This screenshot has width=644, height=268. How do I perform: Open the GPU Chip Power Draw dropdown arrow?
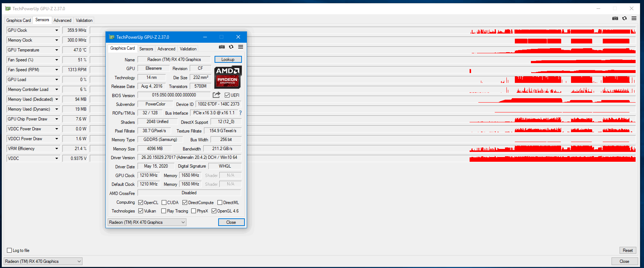[57, 119]
